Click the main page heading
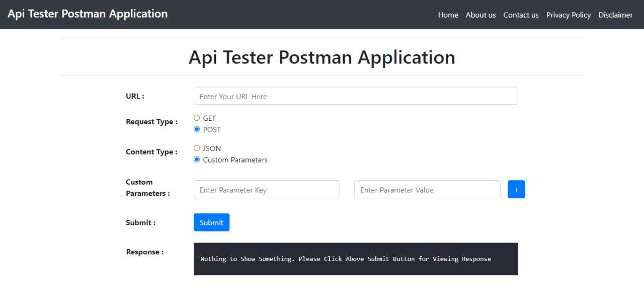This screenshot has width=644, height=295. 322,57
